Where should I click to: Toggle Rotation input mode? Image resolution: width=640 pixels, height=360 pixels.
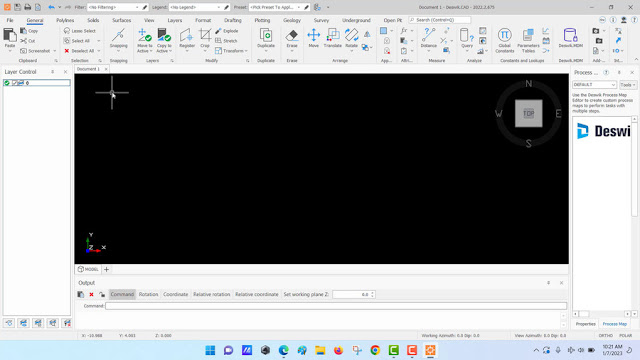tap(148, 294)
